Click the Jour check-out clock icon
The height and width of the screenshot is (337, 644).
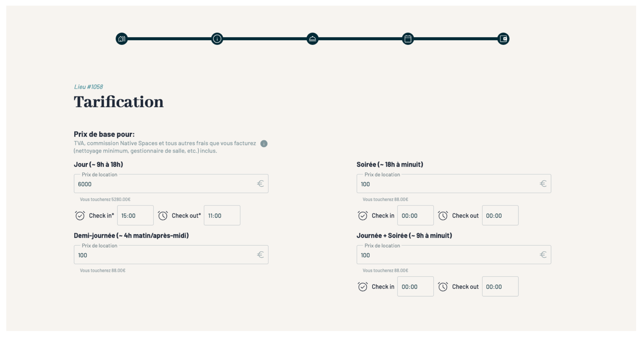[163, 216]
